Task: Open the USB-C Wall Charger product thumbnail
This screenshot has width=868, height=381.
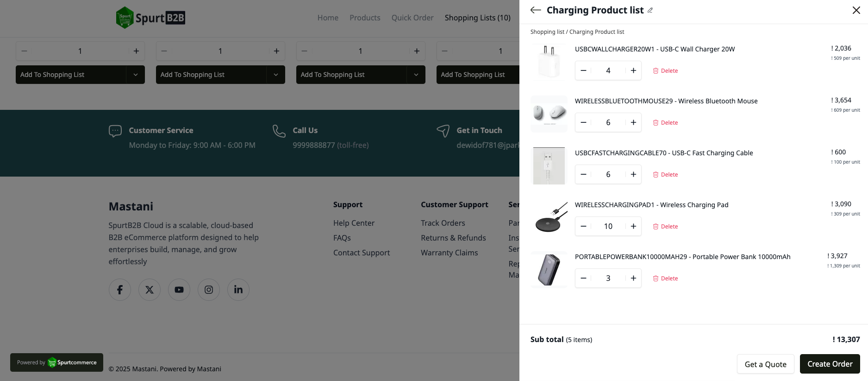Action: [x=549, y=62]
